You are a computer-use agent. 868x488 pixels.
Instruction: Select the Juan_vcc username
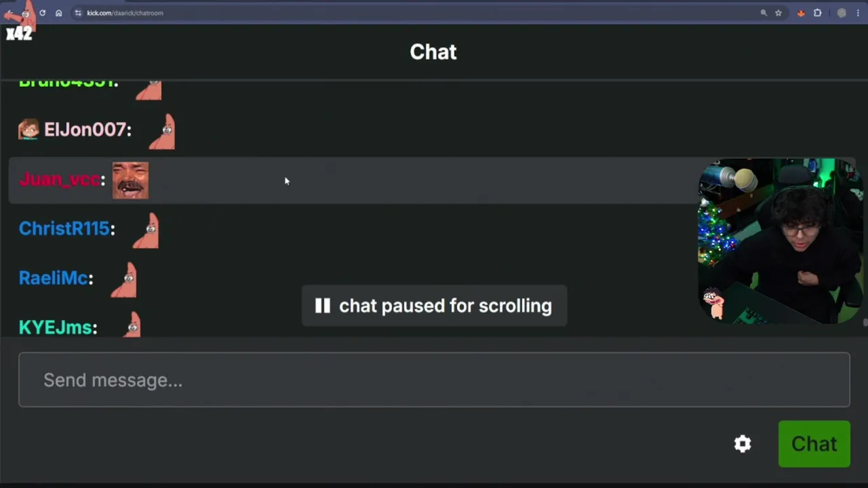pos(60,180)
